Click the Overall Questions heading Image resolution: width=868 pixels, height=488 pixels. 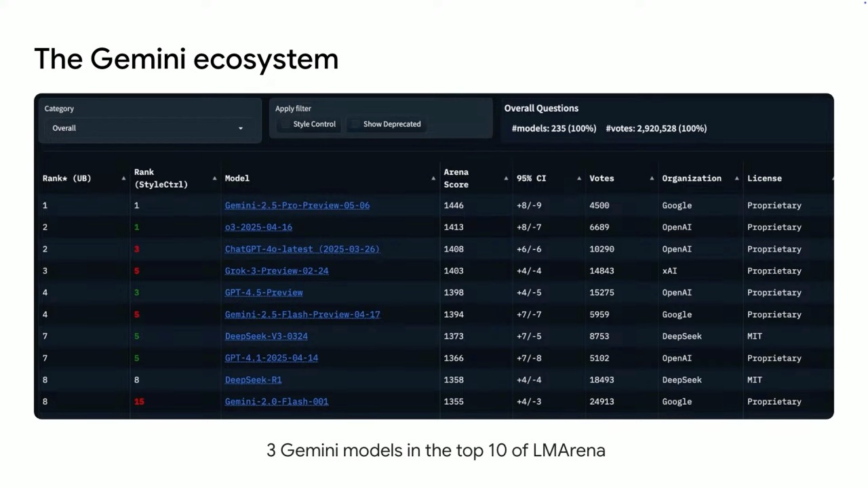pos(541,108)
